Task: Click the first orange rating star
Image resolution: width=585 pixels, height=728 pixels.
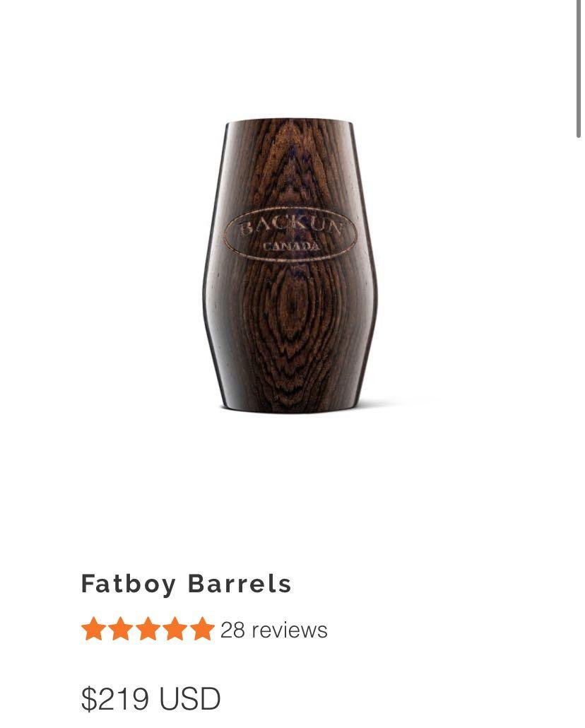Action: tap(93, 629)
